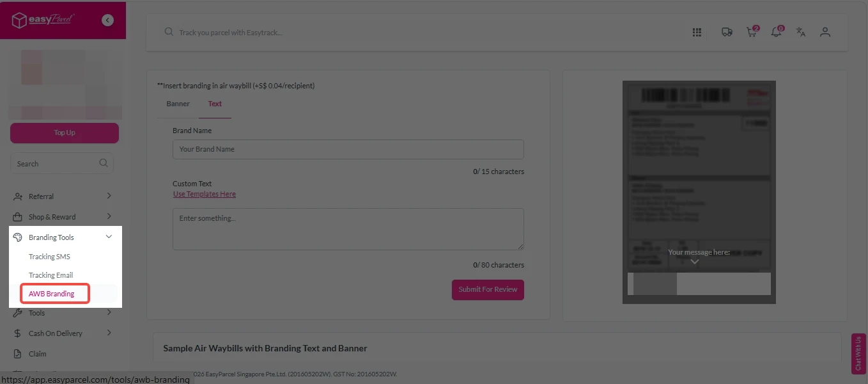The height and width of the screenshot is (384, 868).
Task: Open the Use Templates Here link
Action: coord(205,194)
